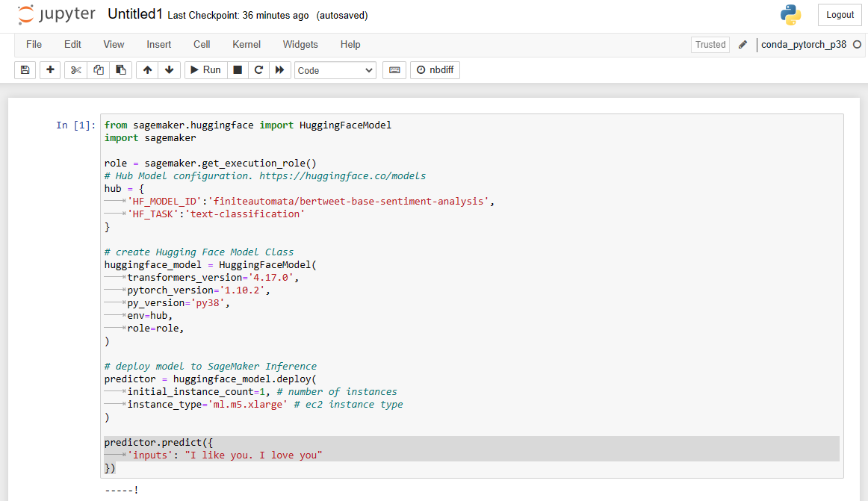Viewport: 868px width, 501px height.
Task: Open the Kernel menu
Action: click(246, 45)
